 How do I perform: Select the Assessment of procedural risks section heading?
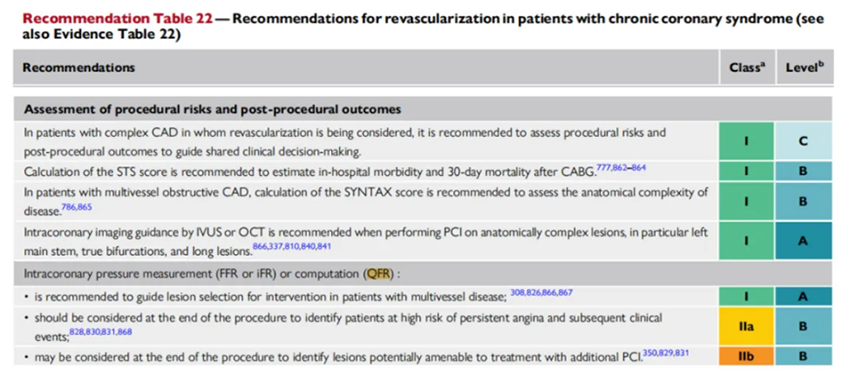pyautogui.click(x=212, y=109)
